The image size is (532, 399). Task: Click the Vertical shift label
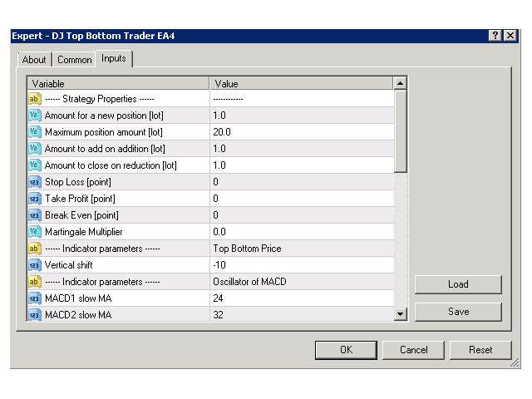68,265
